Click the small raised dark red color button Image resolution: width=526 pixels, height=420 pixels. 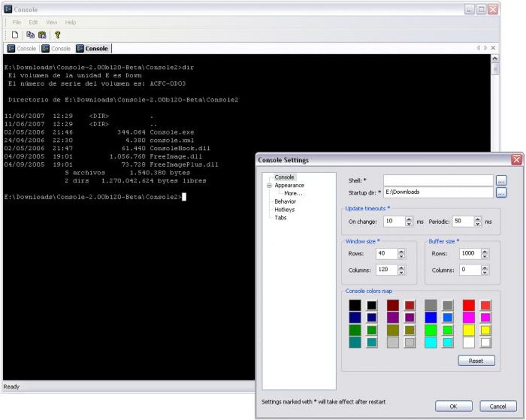point(409,306)
